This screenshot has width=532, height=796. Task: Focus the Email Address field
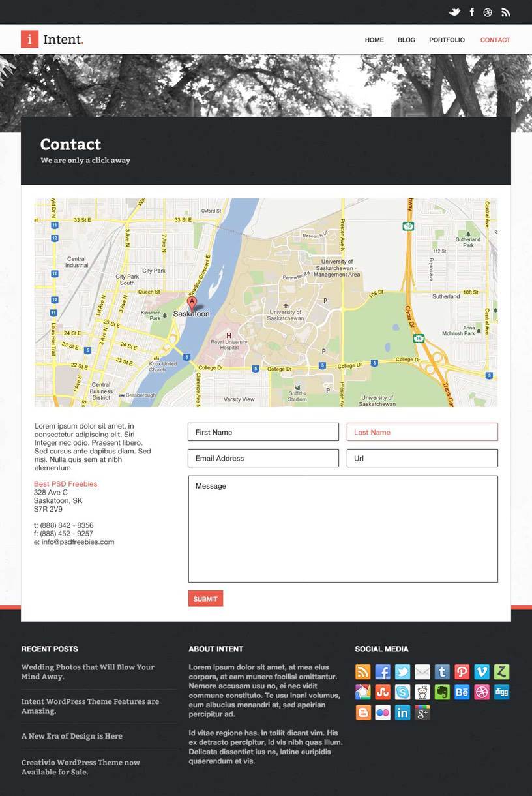click(263, 458)
